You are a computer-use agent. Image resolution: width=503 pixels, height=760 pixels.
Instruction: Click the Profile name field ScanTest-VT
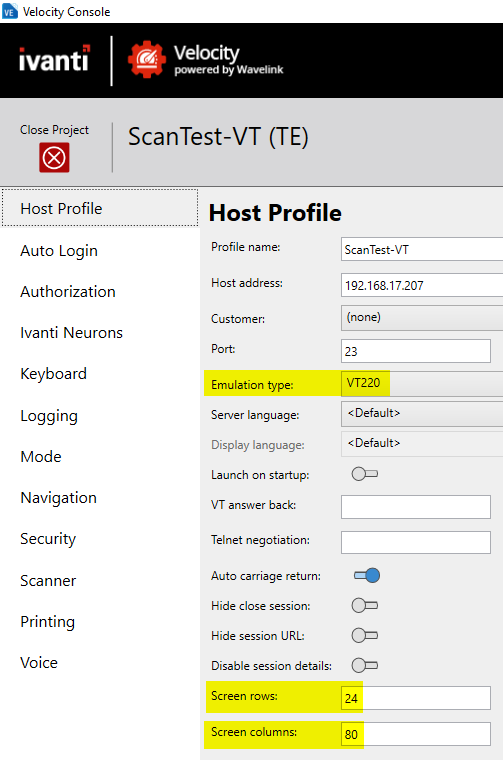[x=422, y=249]
